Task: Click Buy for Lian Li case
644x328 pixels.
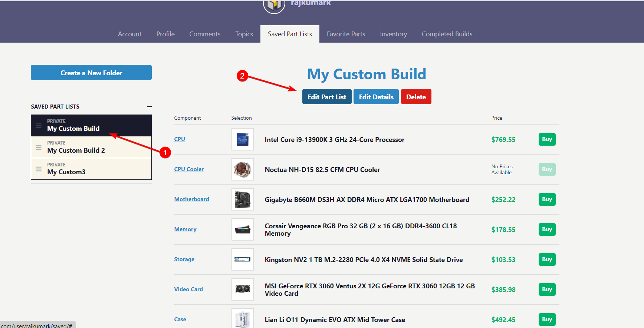Action: point(547,319)
